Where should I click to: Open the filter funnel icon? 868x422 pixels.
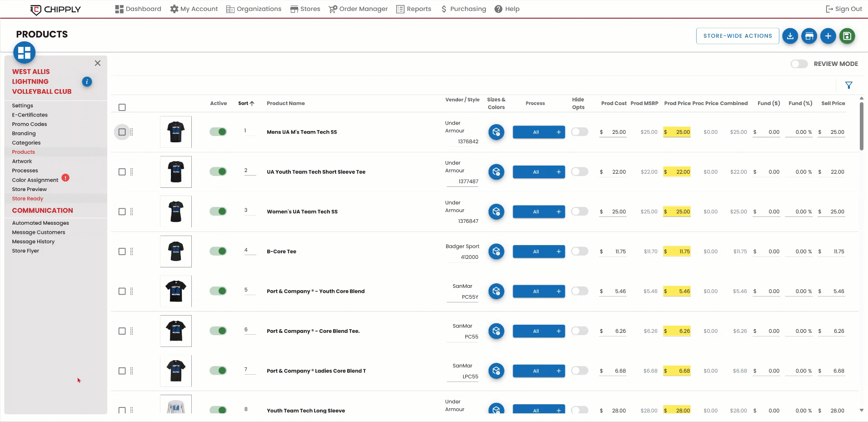coord(848,85)
